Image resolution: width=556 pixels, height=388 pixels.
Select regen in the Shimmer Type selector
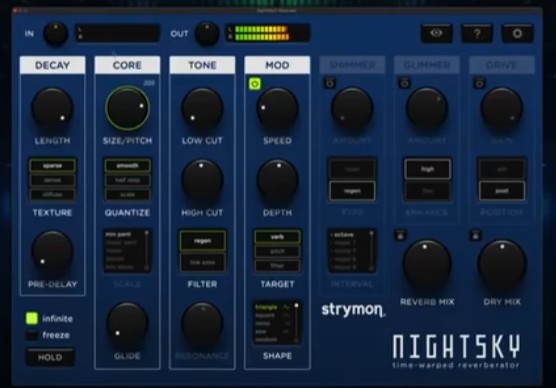(x=352, y=191)
